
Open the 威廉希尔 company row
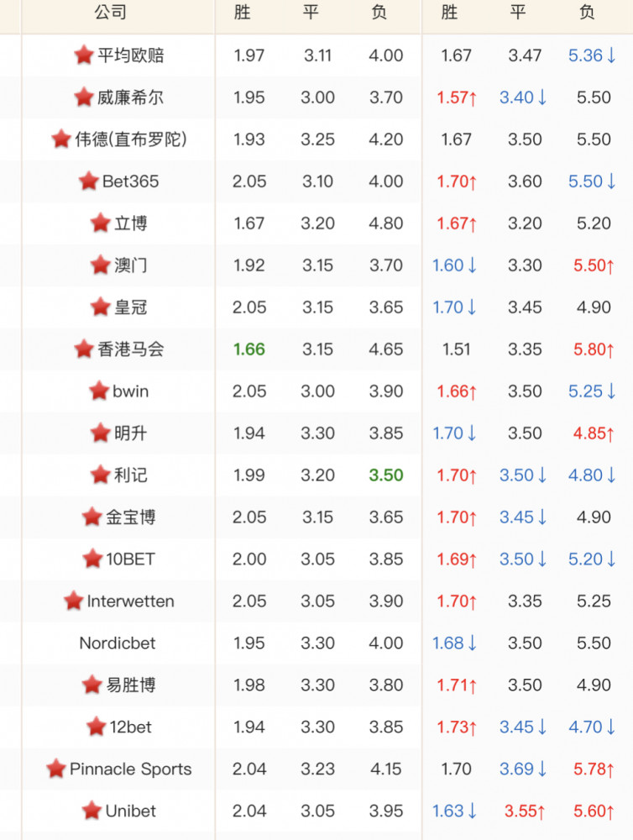[x=316, y=97]
